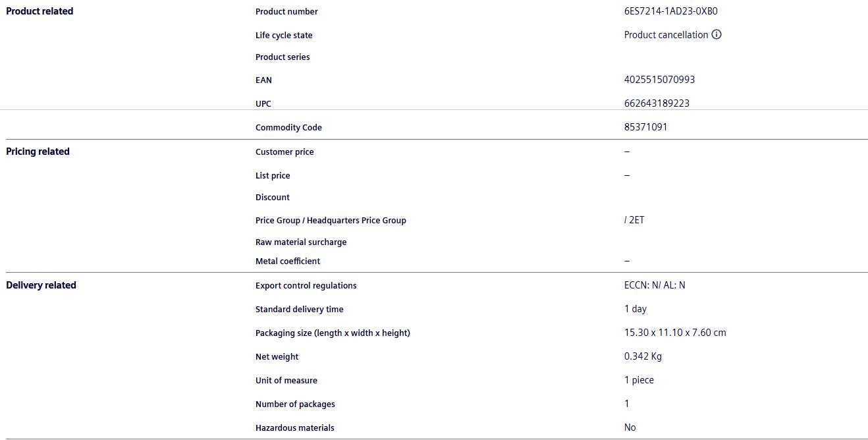Select the Product cancellation status text
This screenshot has height=440, width=868.
pos(666,35)
